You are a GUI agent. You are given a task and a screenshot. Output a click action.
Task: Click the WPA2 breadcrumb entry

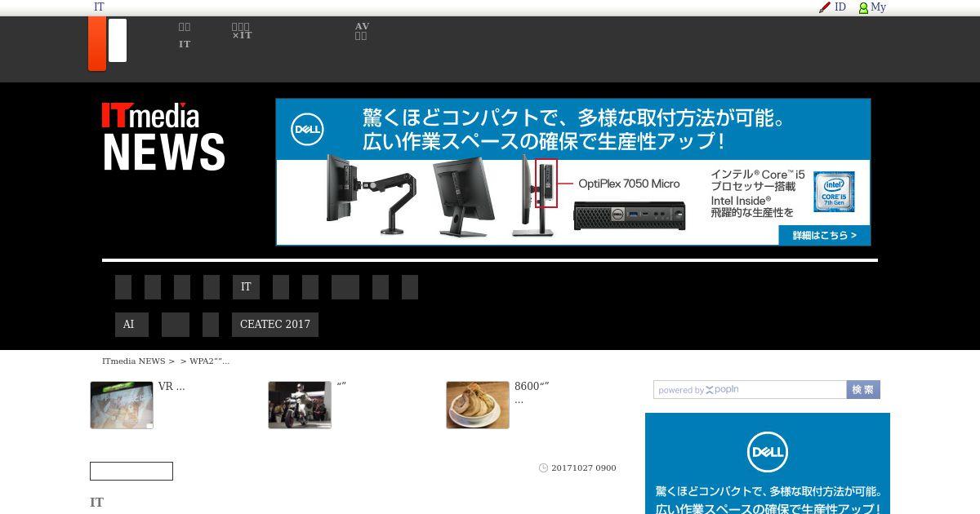pos(210,361)
